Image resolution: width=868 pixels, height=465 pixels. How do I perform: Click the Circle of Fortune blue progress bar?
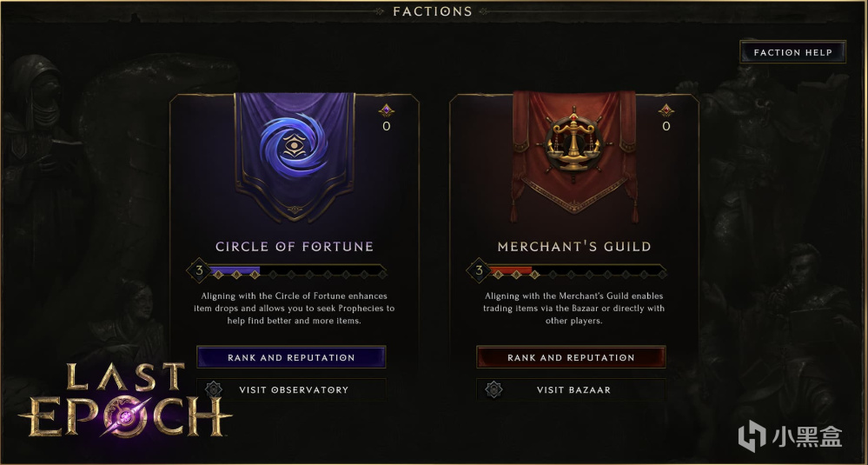click(235, 272)
